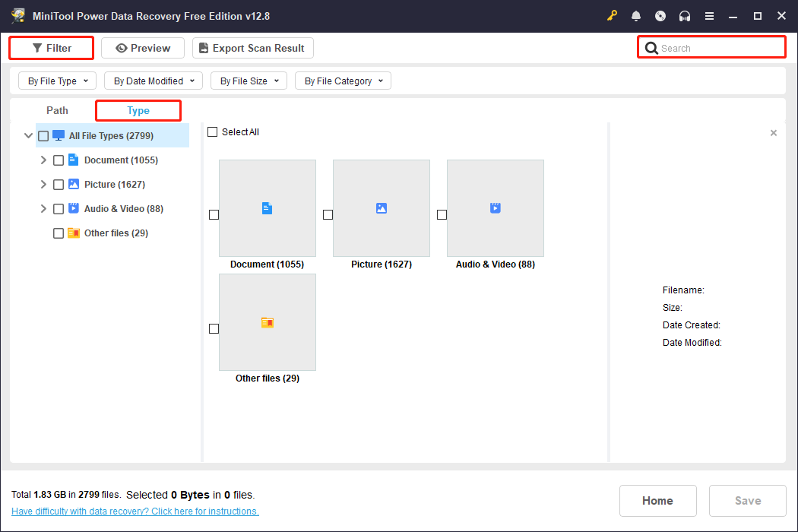
Task: Click the Filter button
Action: click(52, 48)
